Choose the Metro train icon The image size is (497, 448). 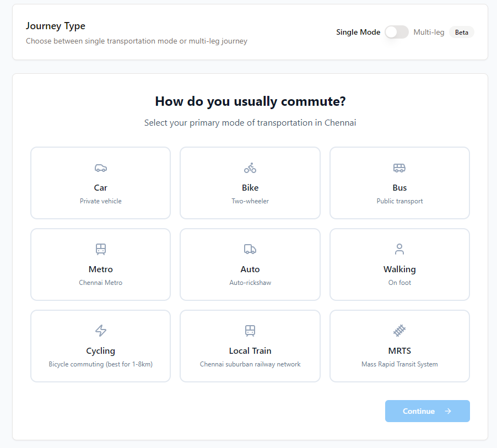click(x=100, y=250)
